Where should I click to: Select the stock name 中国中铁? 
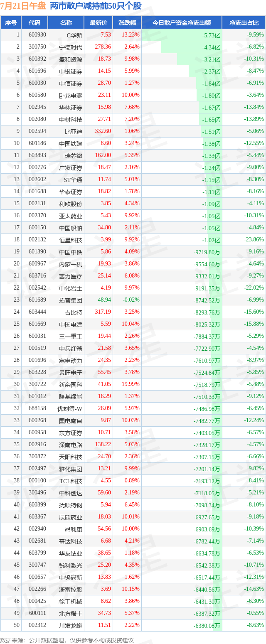pyautogui.click(x=71, y=252)
